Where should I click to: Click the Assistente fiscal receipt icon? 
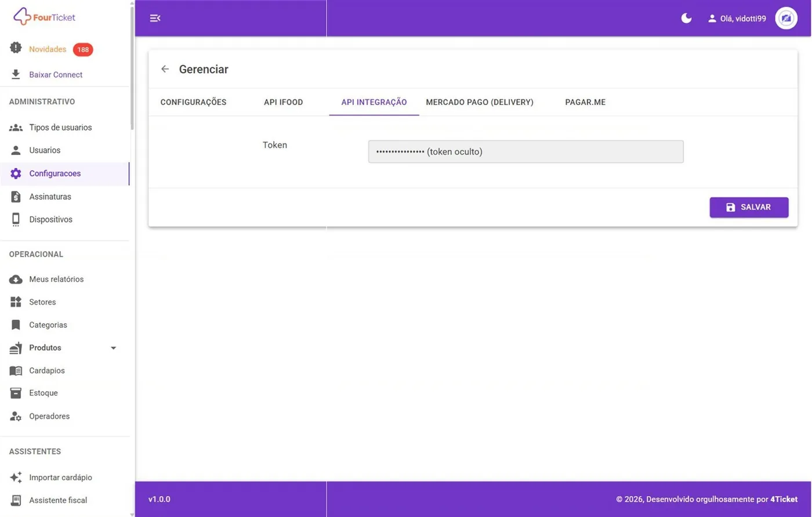tap(16, 500)
